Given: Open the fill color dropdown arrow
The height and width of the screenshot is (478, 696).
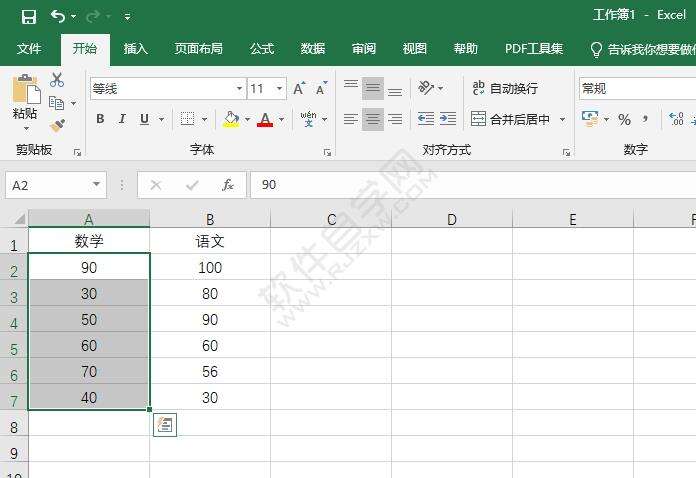Looking at the screenshot, I should [247, 119].
